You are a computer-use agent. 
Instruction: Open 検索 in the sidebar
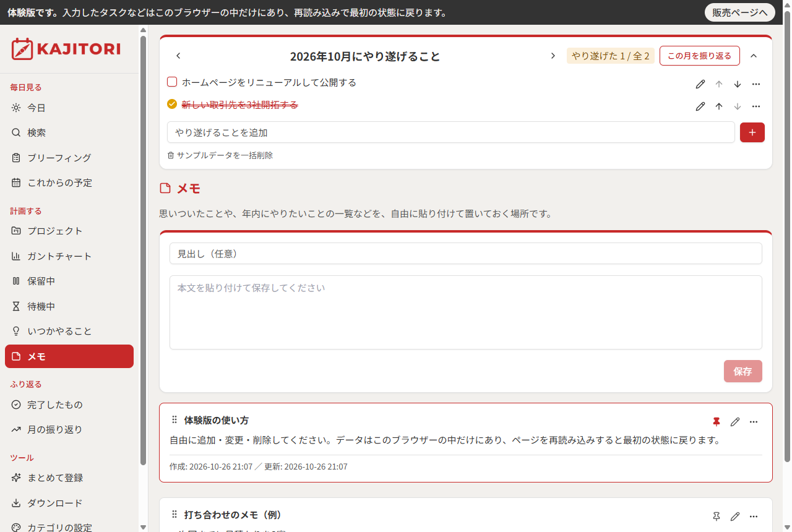(x=69, y=132)
